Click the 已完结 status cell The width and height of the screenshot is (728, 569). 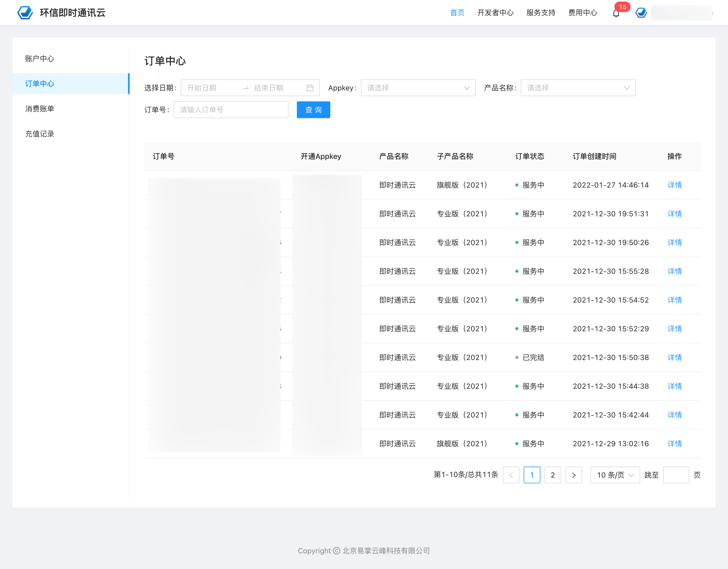530,357
